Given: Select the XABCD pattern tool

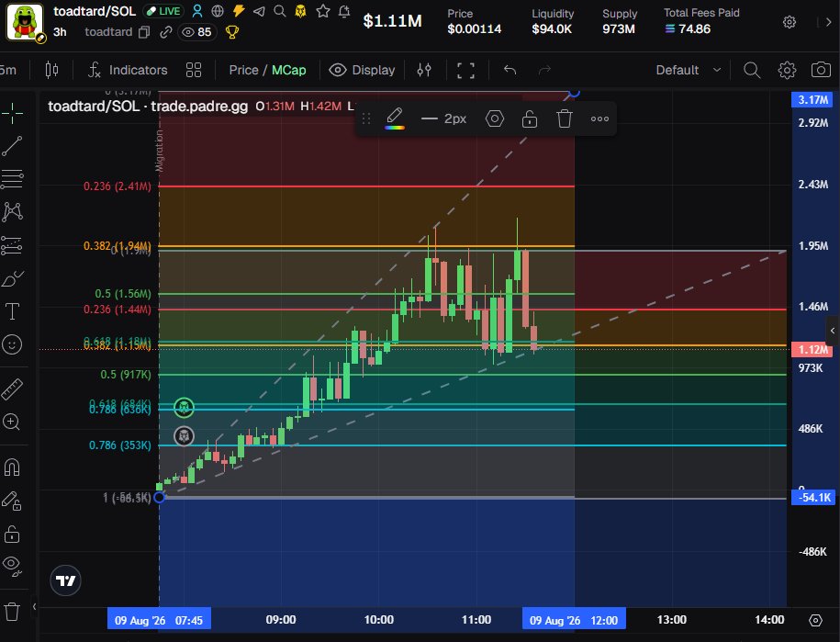Looking at the screenshot, I should tap(12, 212).
